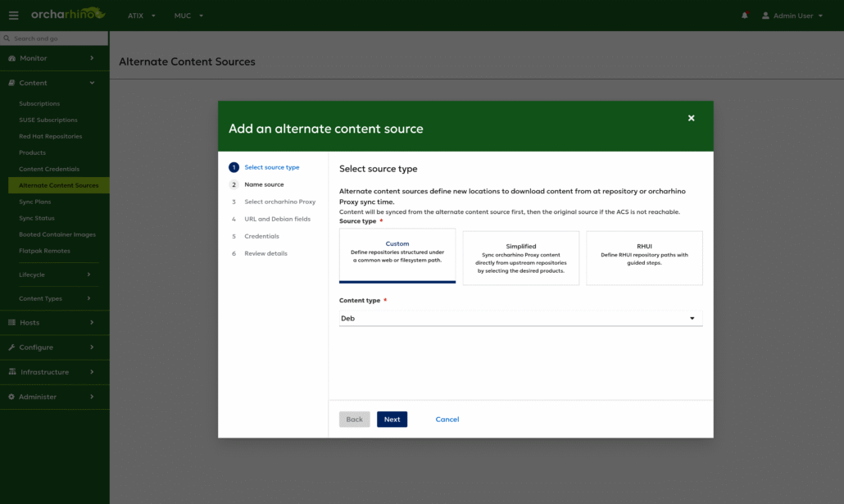Click the Administer gear icon
Viewport: 844px width, 504px height.
[11, 397]
